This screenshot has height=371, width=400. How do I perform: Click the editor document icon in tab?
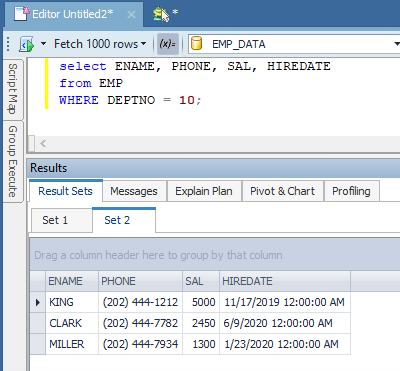pos(22,14)
